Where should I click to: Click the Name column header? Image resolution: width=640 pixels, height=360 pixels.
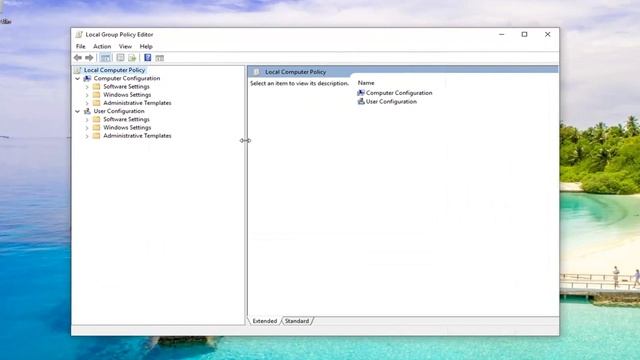tap(366, 83)
